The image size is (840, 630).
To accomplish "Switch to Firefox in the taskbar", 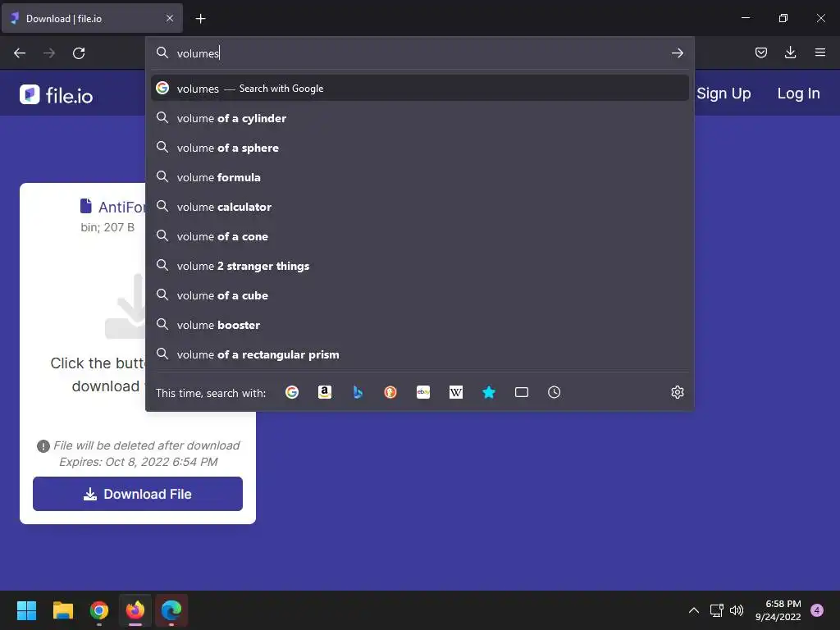I will click(x=135, y=610).
